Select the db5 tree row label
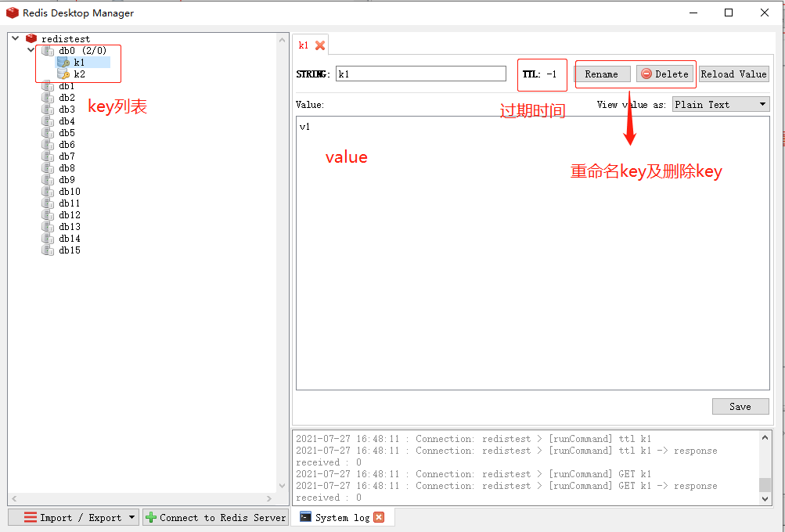The image size is (785, 532). pyautogui.click(x=67, y=133)
